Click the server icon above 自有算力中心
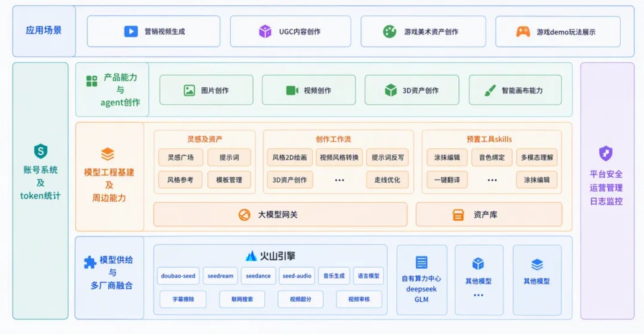The width and height of the screenshot is (644, 334). 421,262
